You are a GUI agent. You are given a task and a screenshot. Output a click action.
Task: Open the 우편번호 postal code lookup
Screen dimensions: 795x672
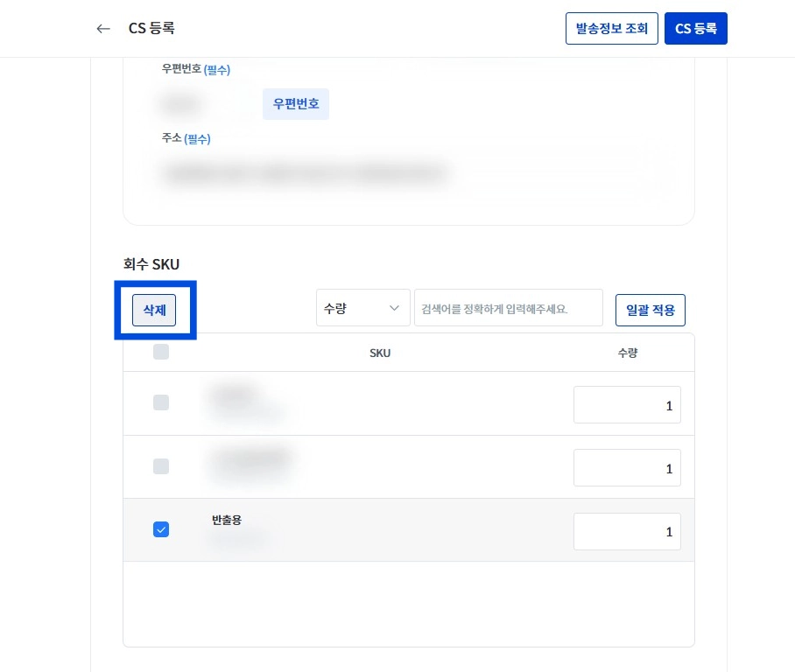(296, 104)
